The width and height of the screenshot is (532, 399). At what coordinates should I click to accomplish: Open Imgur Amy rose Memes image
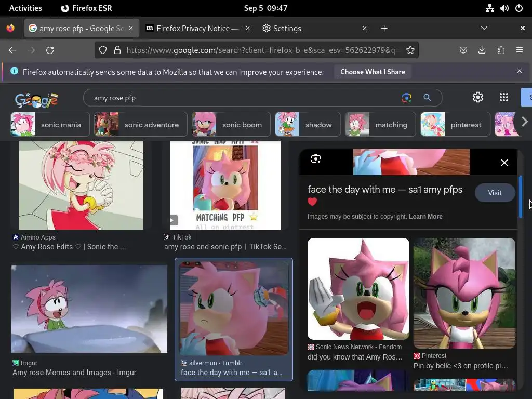coord(89,309)
